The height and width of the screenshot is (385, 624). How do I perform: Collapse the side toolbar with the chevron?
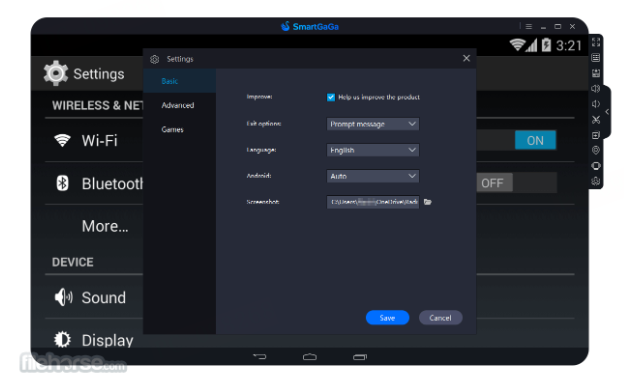pyautogui.click(x=607, y=112)
